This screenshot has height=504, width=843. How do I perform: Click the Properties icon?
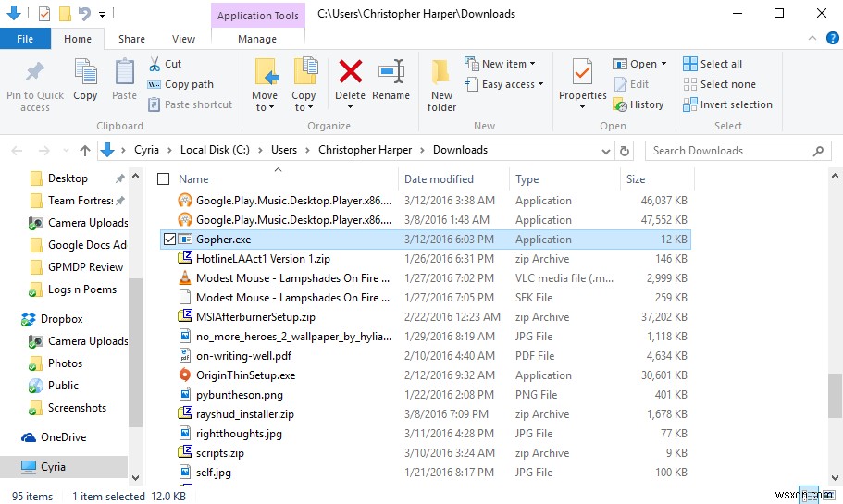click(582, 72)
